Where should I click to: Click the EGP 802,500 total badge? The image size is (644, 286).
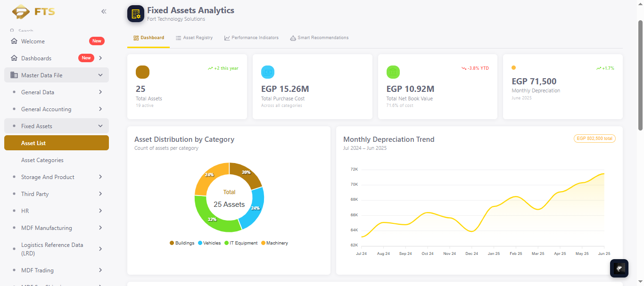[x=594, y=139]
